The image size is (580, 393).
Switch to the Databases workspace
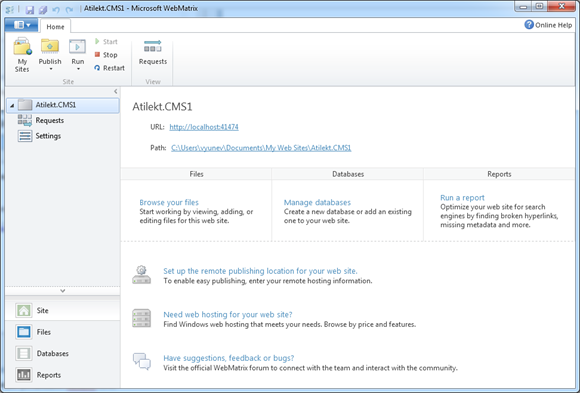coord(63,353)
